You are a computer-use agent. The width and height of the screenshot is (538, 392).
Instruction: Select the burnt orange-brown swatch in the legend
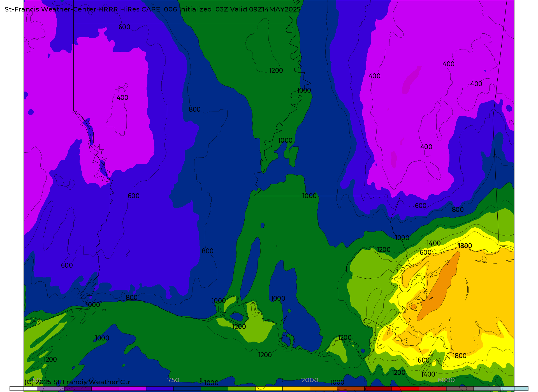(x=351, y=389)
